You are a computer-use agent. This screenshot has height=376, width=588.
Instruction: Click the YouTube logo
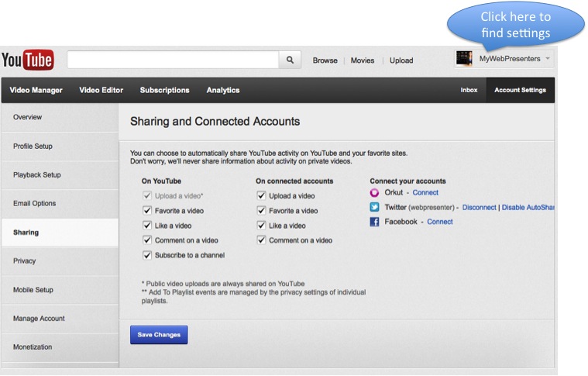pyautogui.click(x=28, y=60)
